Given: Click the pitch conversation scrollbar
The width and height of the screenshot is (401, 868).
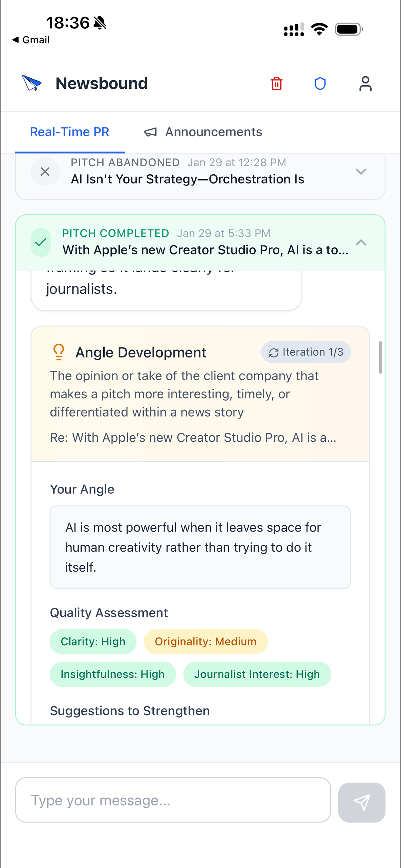Looking at the screenshot, I should (x=380, y=357).
